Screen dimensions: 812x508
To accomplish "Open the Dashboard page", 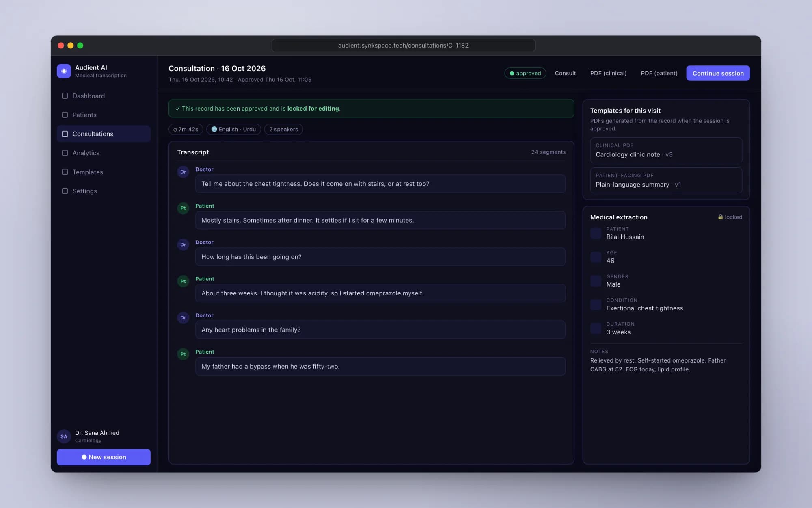I will pos(104,96).
